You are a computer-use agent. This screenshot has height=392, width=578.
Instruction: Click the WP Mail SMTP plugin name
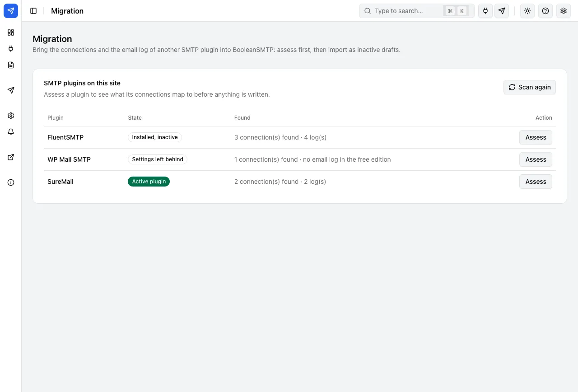(69, 159)
